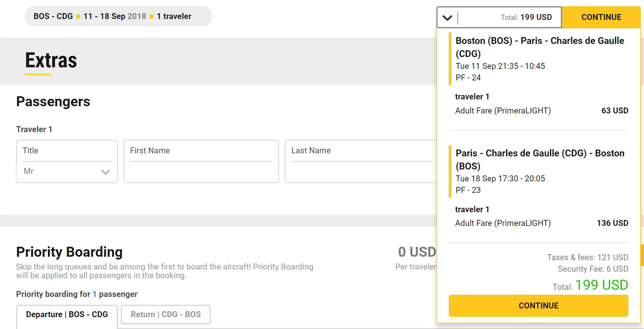
Task: Click the 1 traveler text in summary pill
Action: [174, 16]
